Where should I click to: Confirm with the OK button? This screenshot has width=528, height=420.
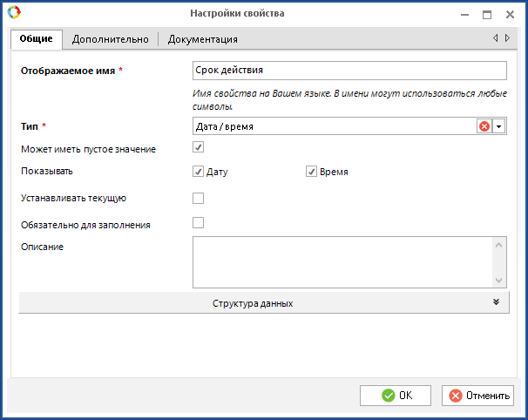tap(396, 396)
